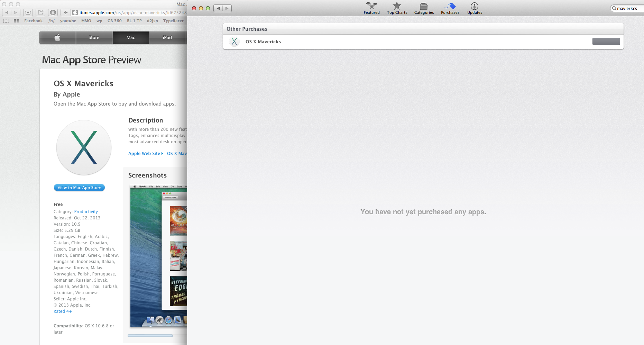Go back in the Safari window
The height and width of the screenshot is (345, 644).
(7, 12)
